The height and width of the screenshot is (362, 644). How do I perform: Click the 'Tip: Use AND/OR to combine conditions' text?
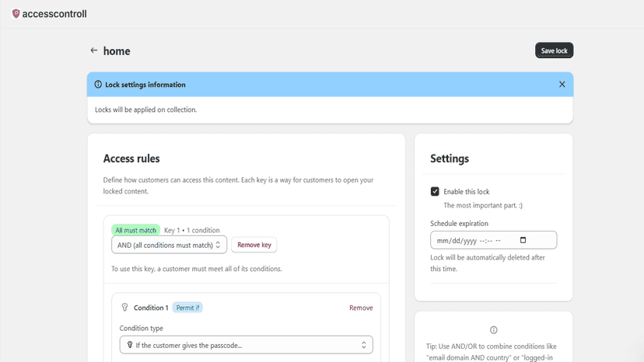(x=492, y=352)
